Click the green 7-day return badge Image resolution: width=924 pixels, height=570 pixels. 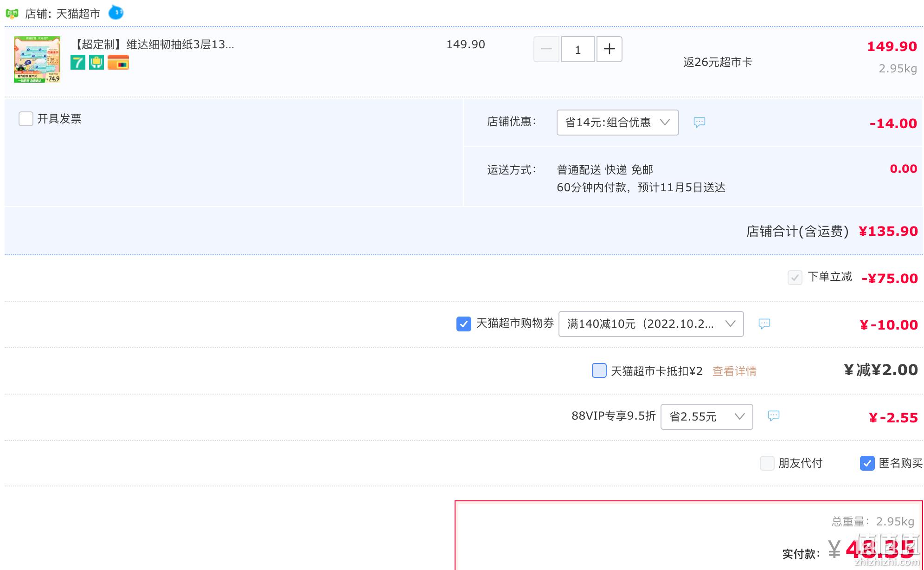(x=78, y=62)
